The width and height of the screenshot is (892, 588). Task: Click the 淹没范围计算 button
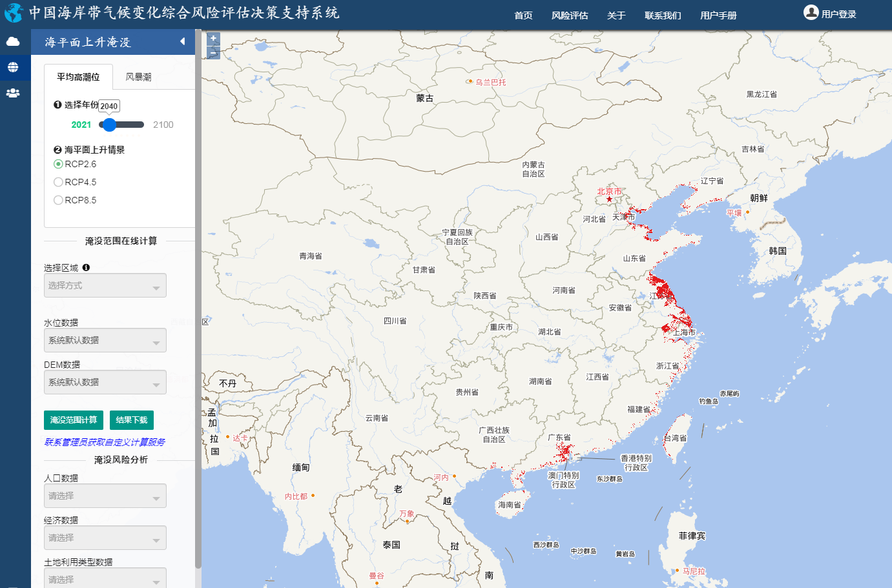pos(74,420)
